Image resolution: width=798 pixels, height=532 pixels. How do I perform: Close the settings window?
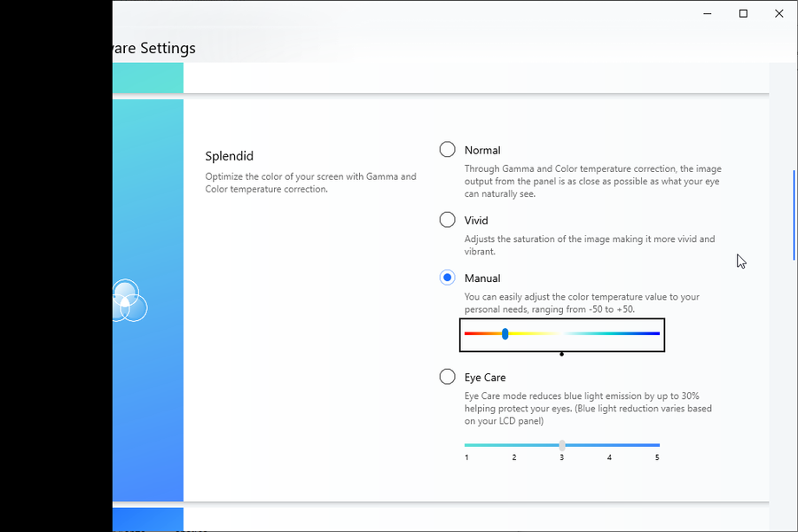(x=779, y=14)
